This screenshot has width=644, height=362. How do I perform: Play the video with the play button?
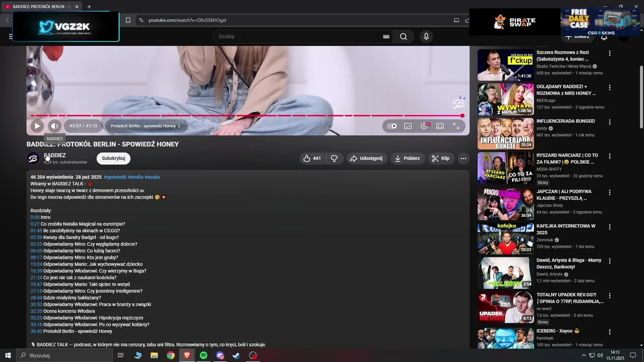point(37,126)
